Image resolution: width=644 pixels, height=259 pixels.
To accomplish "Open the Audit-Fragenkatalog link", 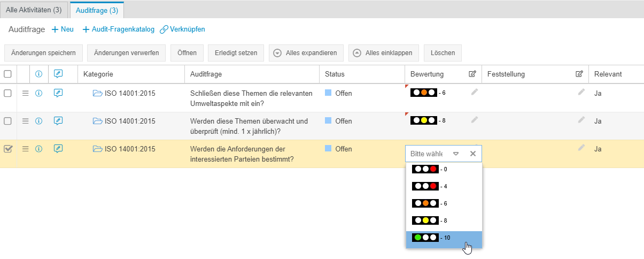I will coord(119,29).
